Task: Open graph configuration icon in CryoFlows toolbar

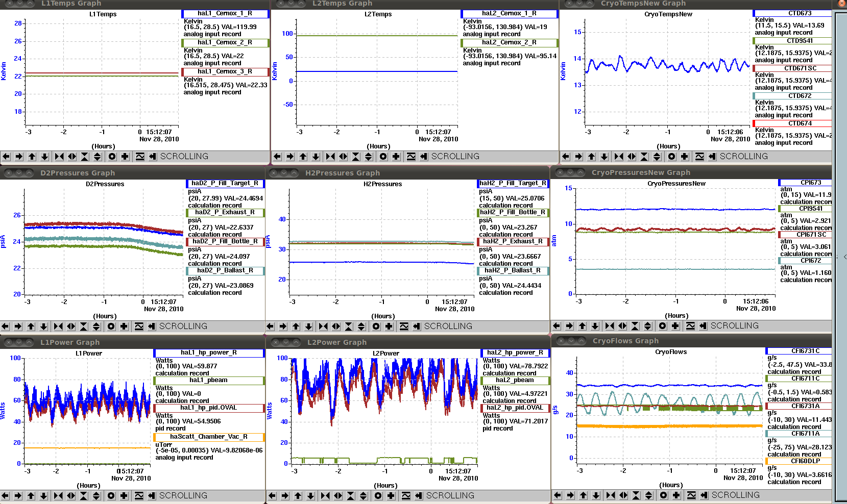Action: pos(691,495)
